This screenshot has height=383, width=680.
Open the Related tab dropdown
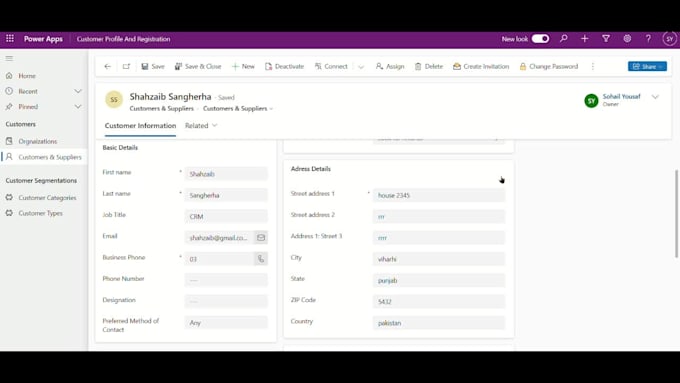click(201, 126)
